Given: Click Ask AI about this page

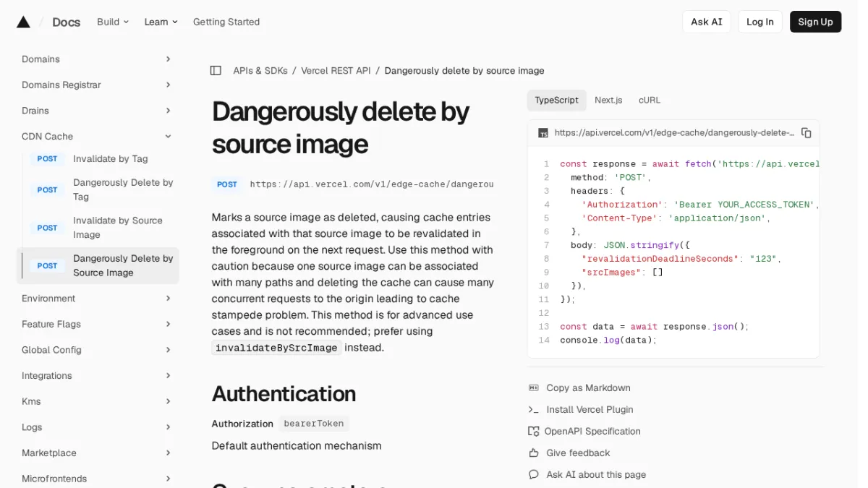Looking at the screenshot, I should [596, 475].
